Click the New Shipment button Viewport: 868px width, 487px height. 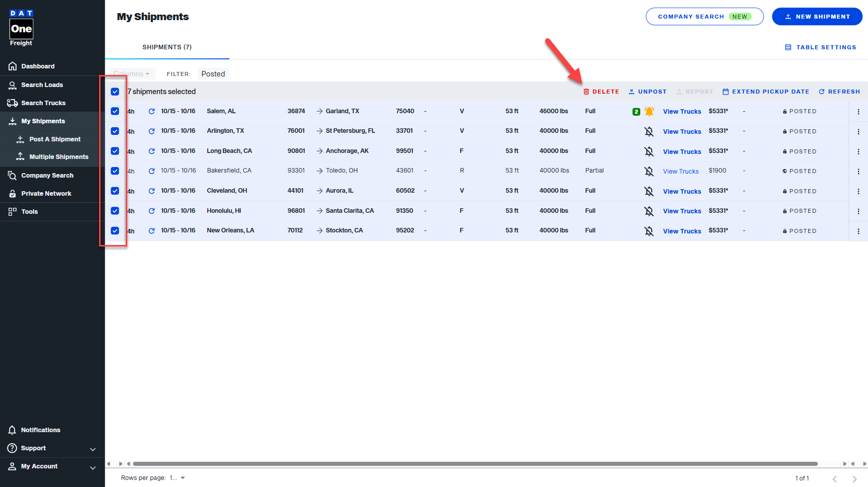817,17
